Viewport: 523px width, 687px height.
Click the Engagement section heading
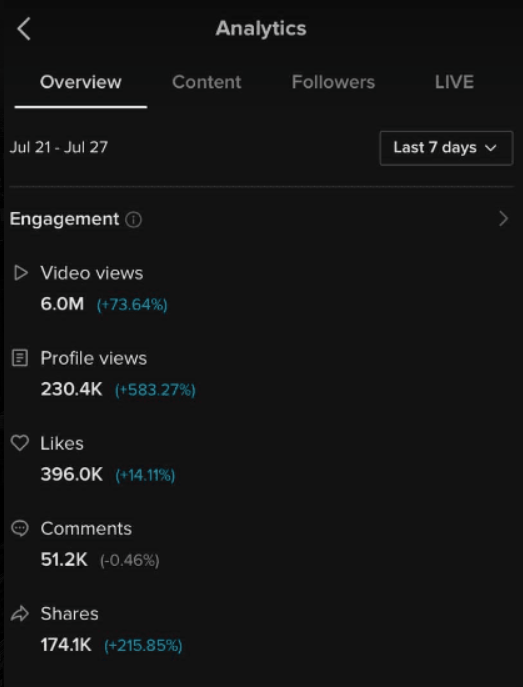[64, 219]
